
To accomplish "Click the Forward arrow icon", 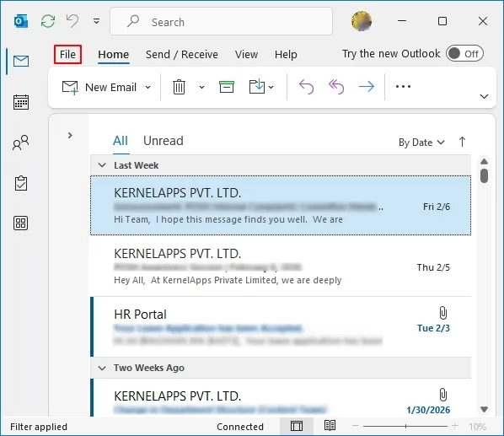I will click(367, 87).
